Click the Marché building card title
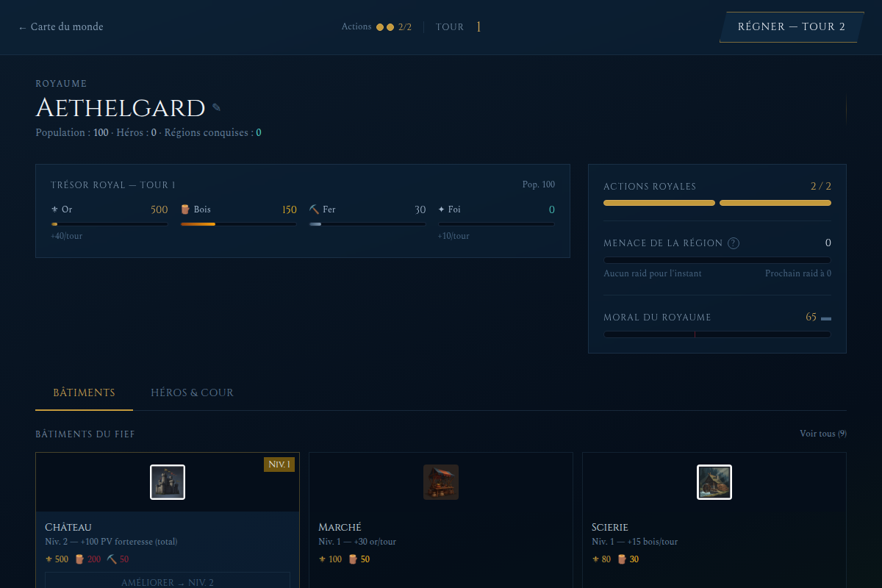 pos(340,527)
